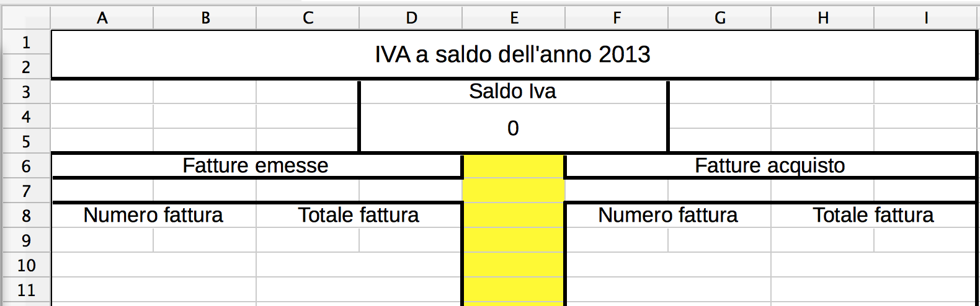The image size is (980, 306).
Task: Select column A by its header
Action: 102,18
